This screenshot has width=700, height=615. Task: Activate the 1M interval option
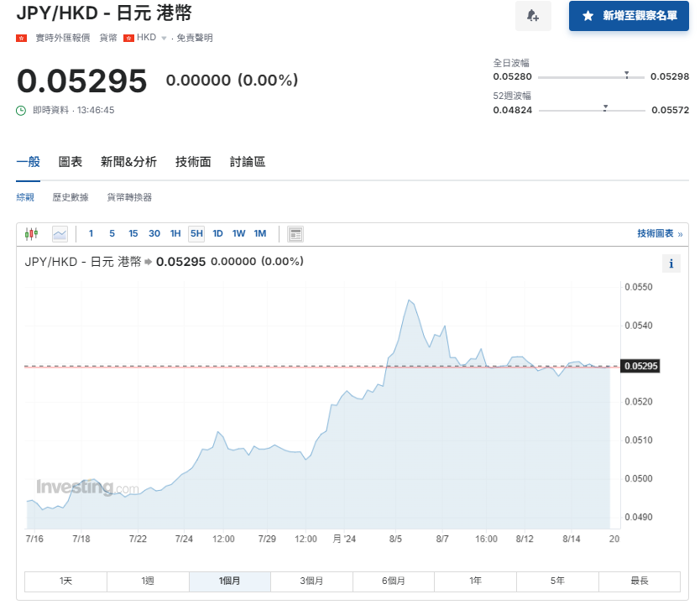pos(260,233)
